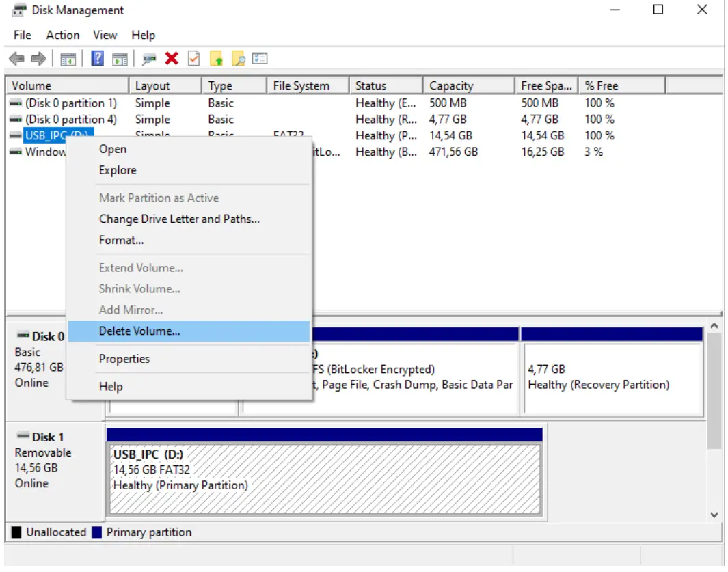728x572 pixels.
Task: Select the Windows volume row in the list
Action: tap(42, 152)
